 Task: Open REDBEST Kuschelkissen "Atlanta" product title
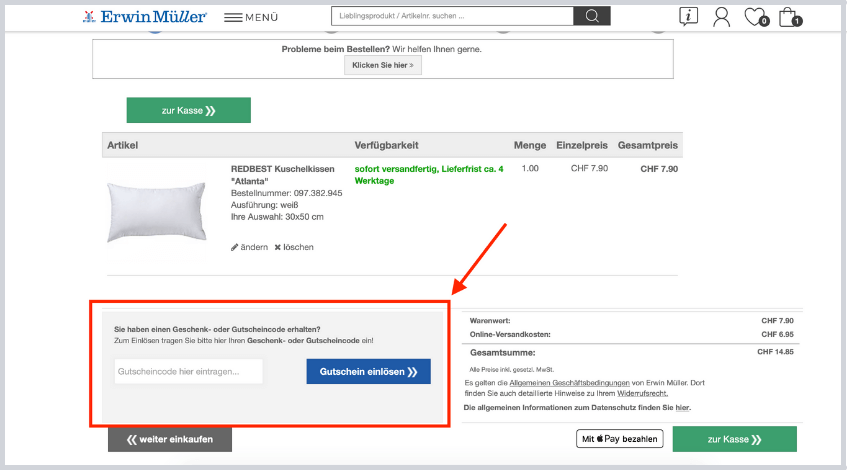coord(283,175)
